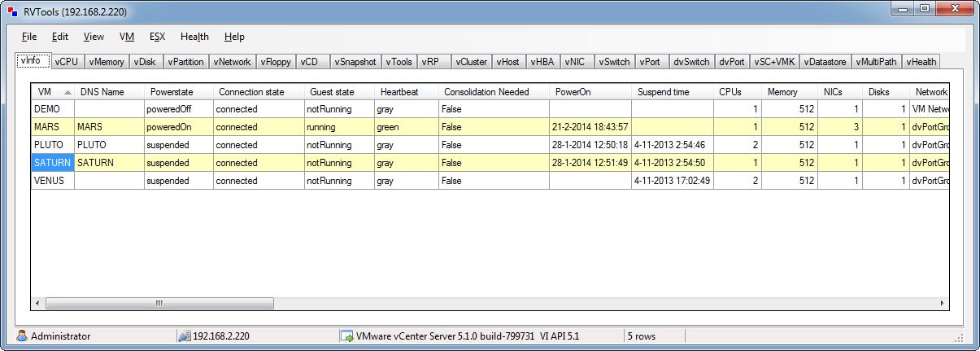Click the sort arrow on VM column header
The height and width of the screenshot is (351, 980).
(x=67, y=92)
